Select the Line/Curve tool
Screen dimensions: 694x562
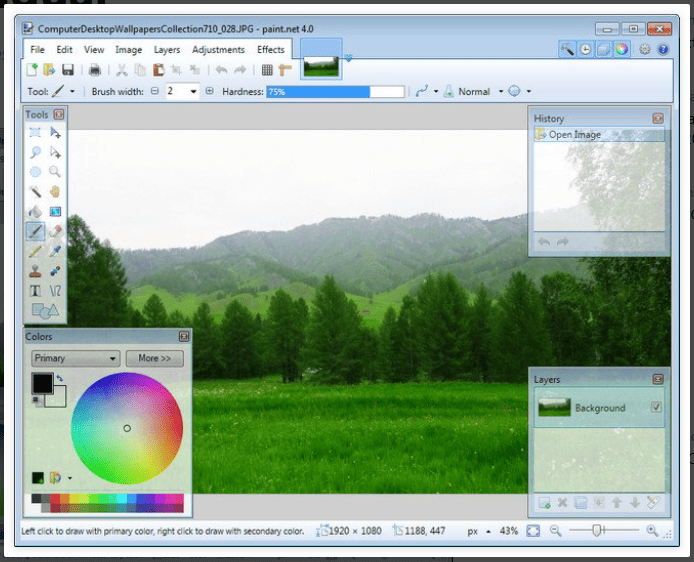coord(55,291)
